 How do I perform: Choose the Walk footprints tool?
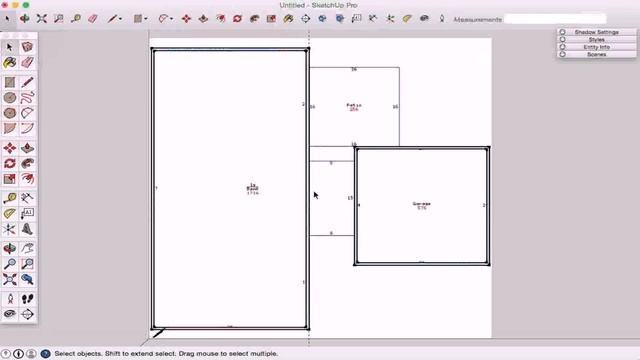pyautogui.click(x=27, y=299)
